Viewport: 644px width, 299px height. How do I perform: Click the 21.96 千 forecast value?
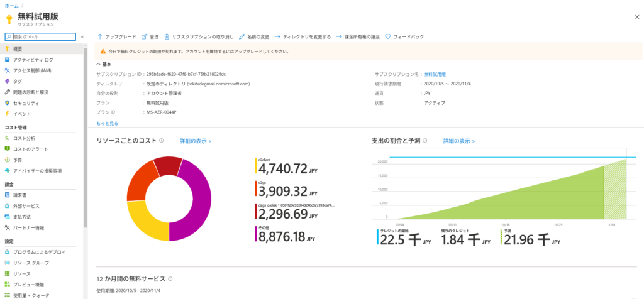click(x=532, y=241)
